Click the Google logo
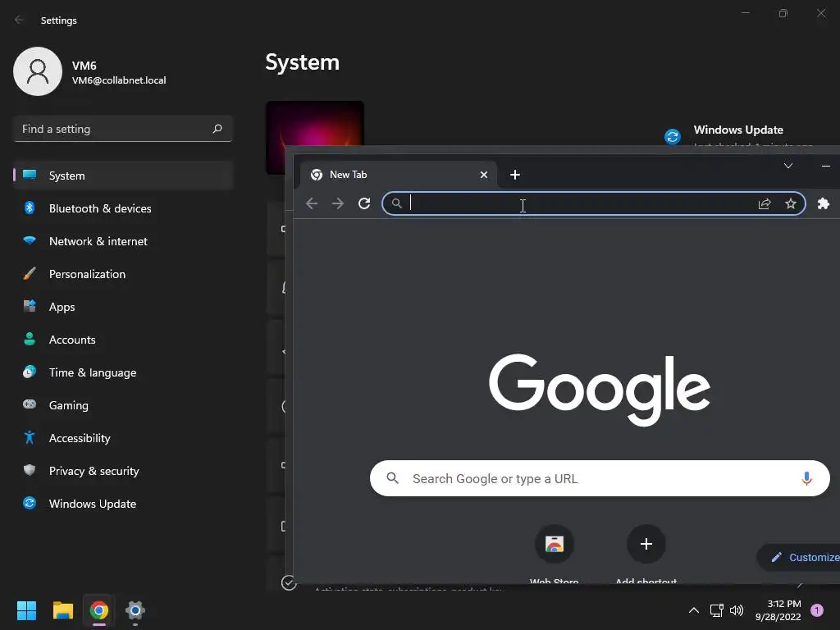Screen dimensions: 840x630 (600, 390)
